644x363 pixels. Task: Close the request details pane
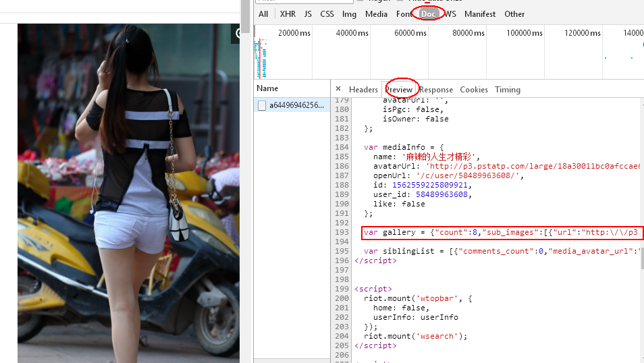pos(338,88)
